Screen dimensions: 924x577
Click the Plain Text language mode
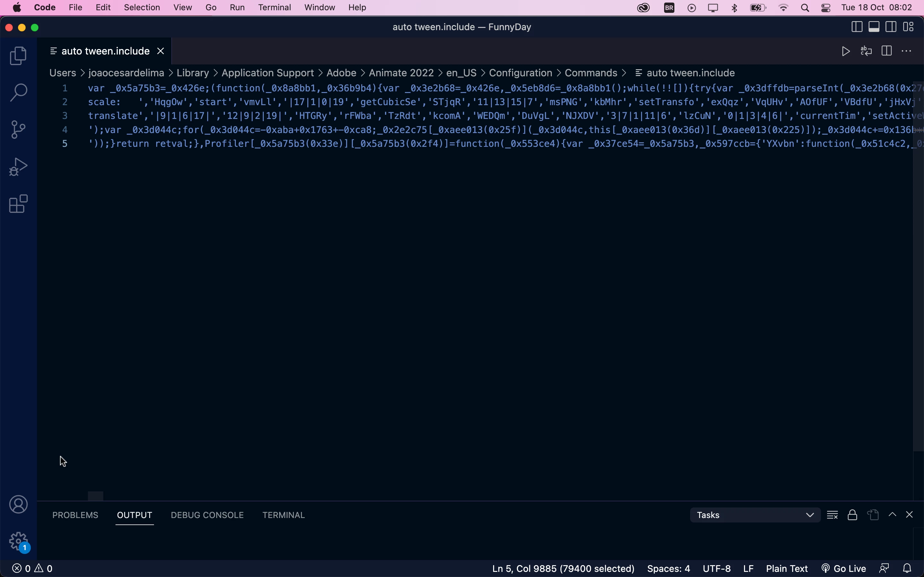click(x=787, y=569)
